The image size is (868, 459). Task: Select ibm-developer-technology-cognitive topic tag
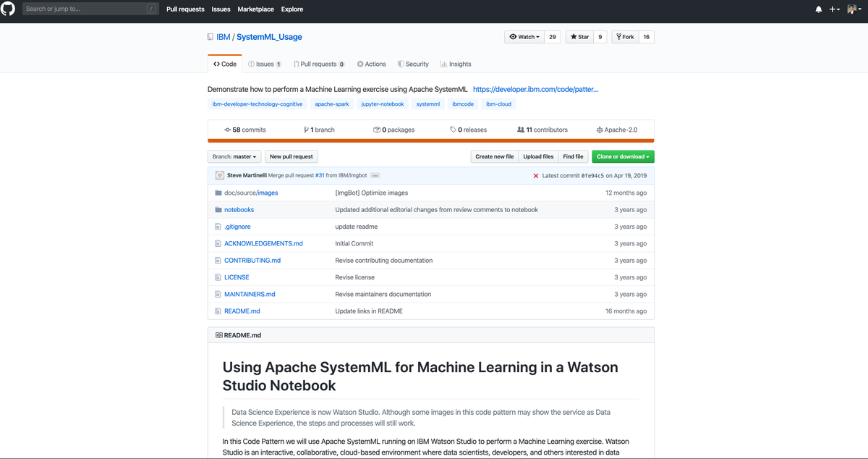click(x=258, y=104)
